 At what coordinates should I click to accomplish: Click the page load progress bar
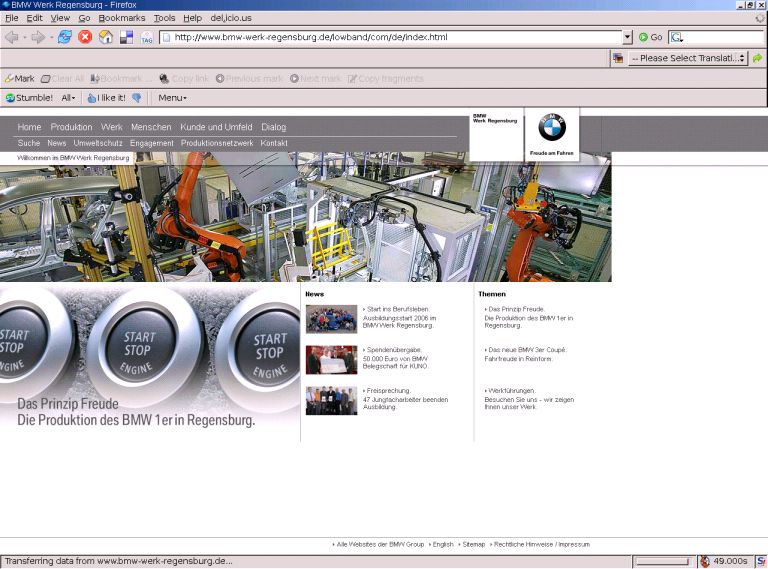663,561
